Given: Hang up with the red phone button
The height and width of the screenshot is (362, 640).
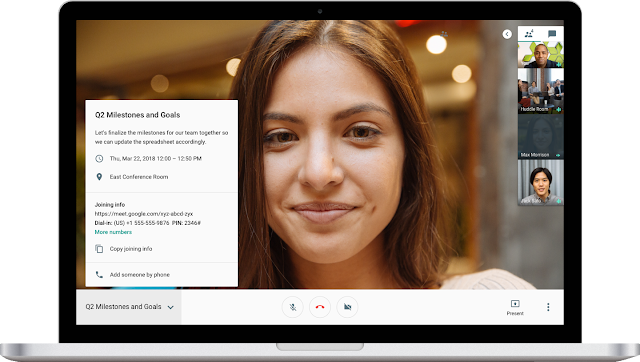Looking at the screenshot, I should click(320, 307).
